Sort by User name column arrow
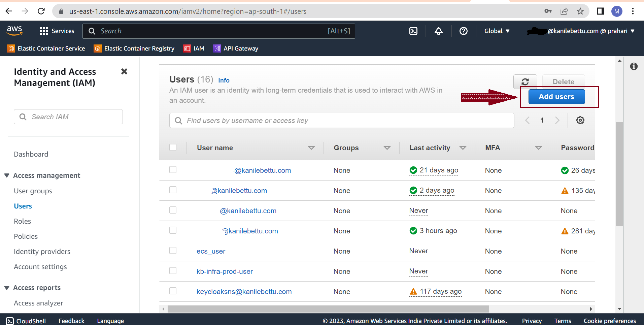 click(311, 148)
